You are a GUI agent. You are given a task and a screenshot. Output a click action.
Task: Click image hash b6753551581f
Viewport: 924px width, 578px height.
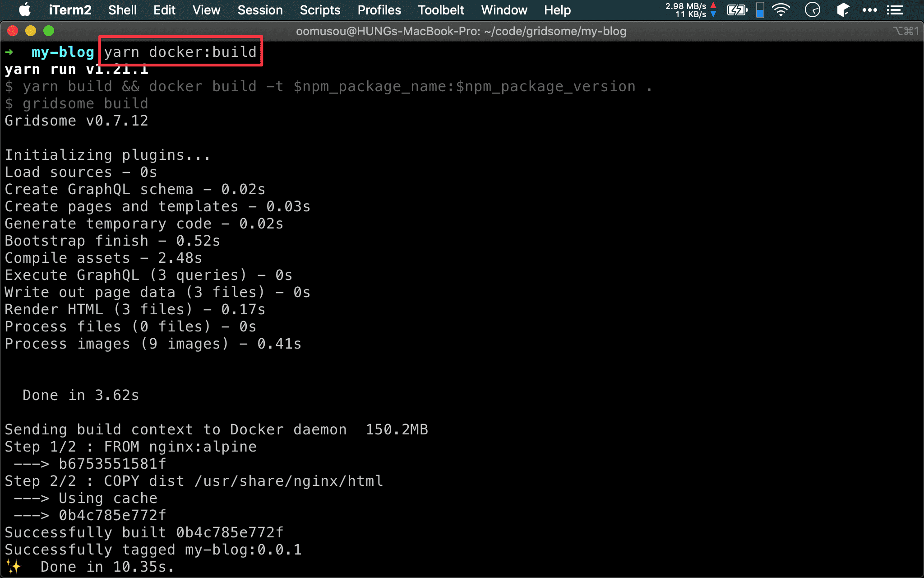(x=112, y=464)
